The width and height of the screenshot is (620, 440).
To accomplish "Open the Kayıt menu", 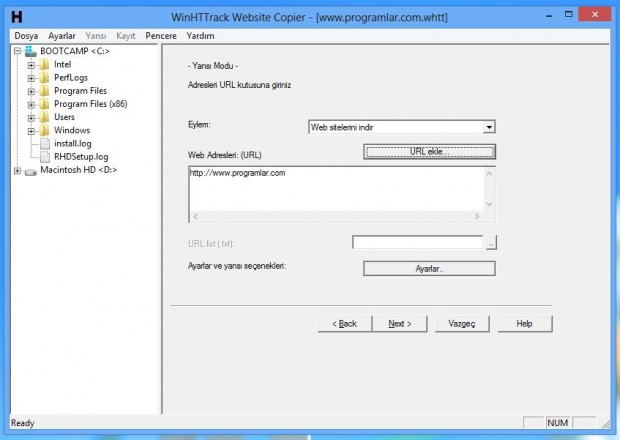I will [x=126, y=36].
